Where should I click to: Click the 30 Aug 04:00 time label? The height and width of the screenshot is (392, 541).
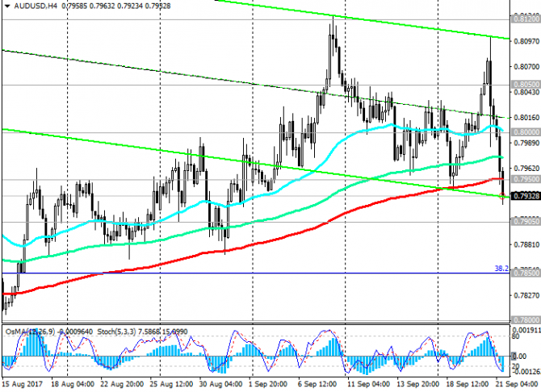tap(221, 384)
